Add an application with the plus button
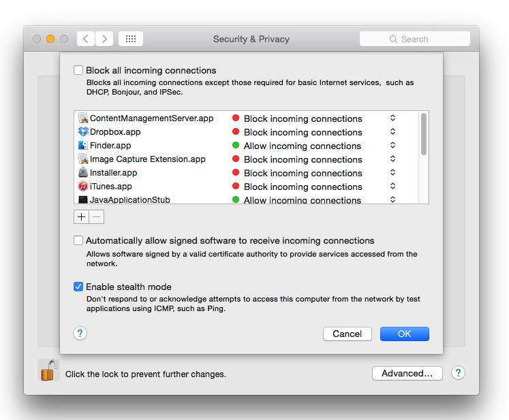Screen dimensions: 509x420 [x=82, y=217]
